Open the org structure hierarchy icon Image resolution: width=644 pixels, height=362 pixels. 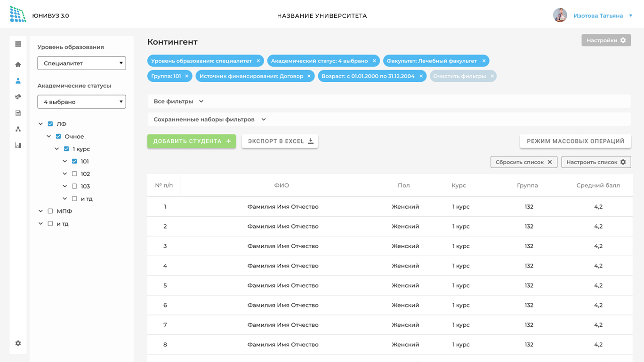click(18, 129)
